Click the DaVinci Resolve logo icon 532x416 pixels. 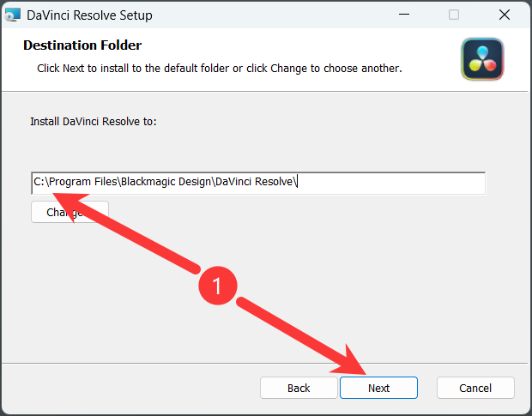[482, 59]
